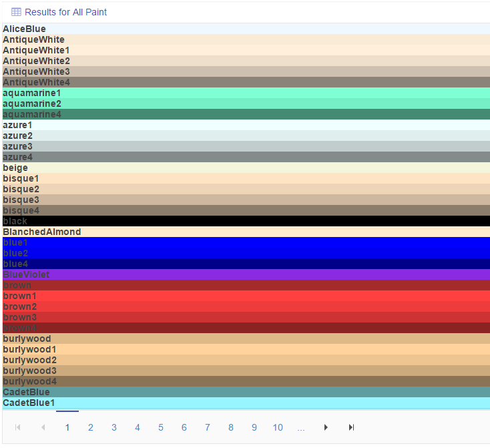Viewport: 490px width, 448px height.
Task: Select the AntiqueWhite4 row
Action: pos(246,82)
